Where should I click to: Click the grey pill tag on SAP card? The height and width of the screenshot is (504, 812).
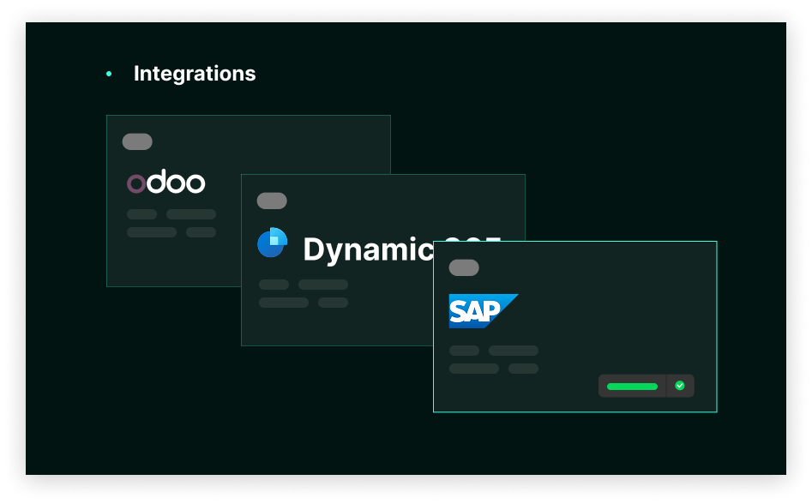pos(464,267)
